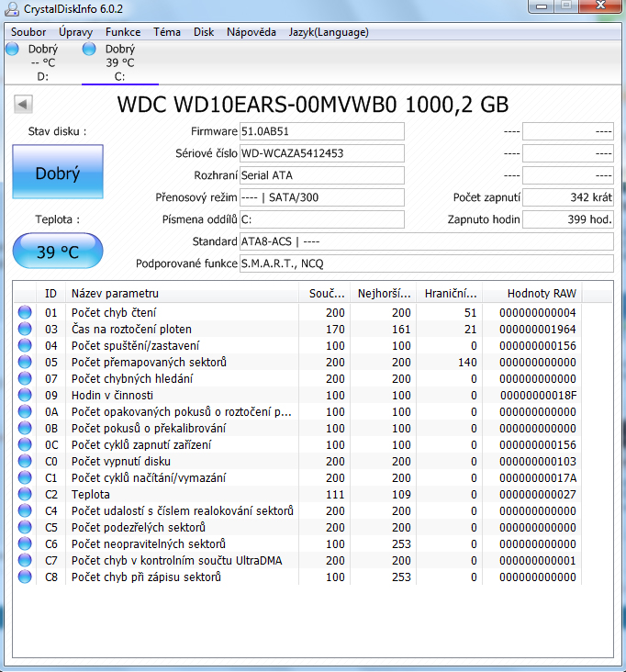Click the 39 °C temperature button
Image resolution: width=626 pixels, height=672 pixels.
click(57, 252)
